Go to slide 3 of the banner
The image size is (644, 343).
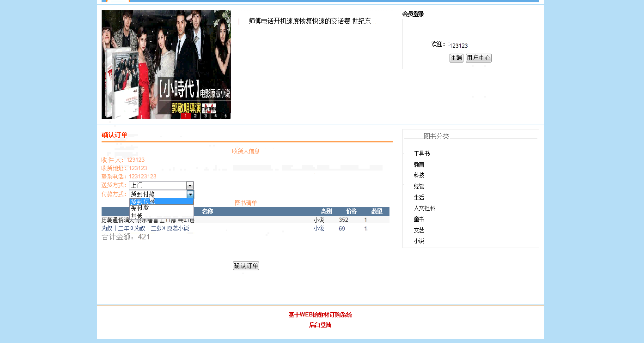[x=205, y=116]
